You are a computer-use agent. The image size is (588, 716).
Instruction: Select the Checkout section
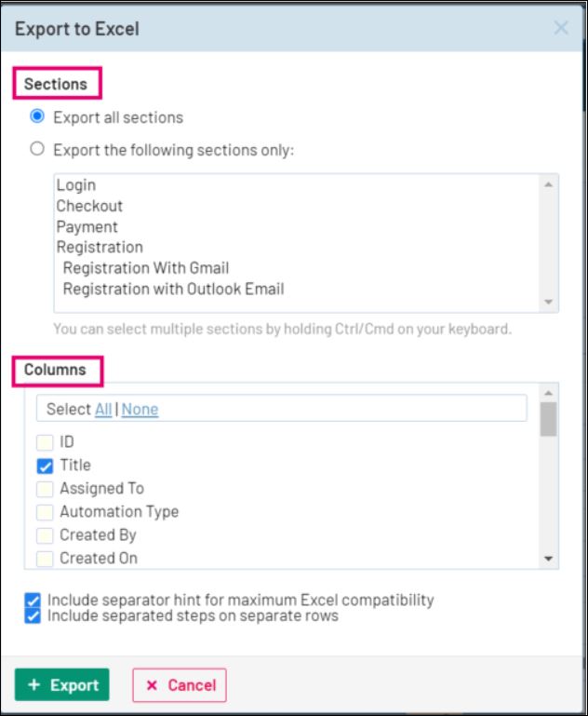[89, 207]
